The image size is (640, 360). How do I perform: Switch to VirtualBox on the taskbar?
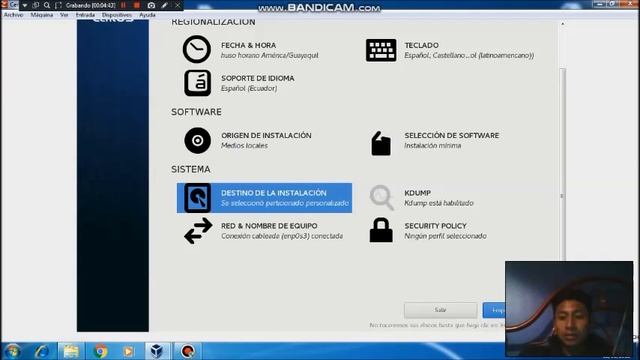[157, 351]
